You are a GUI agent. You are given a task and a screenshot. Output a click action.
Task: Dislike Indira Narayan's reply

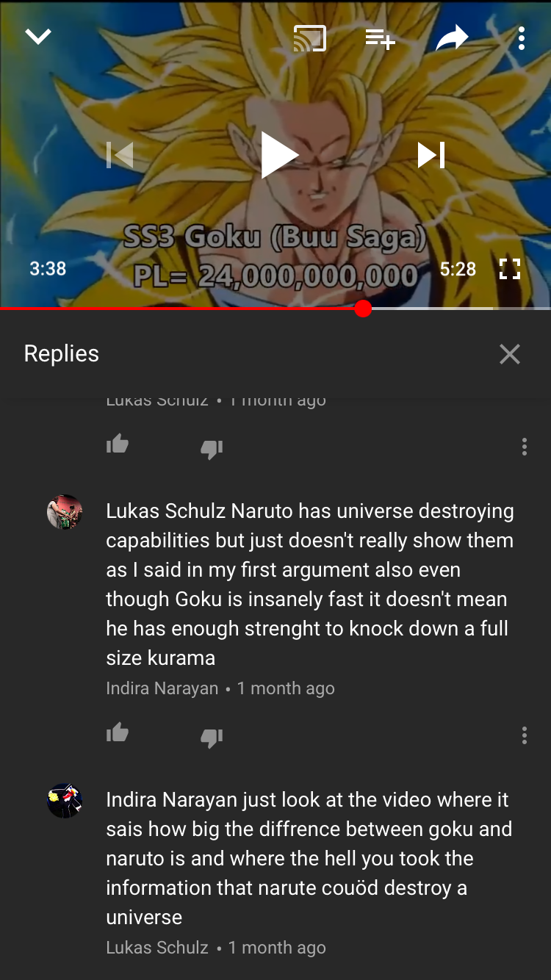click(212, 738)
